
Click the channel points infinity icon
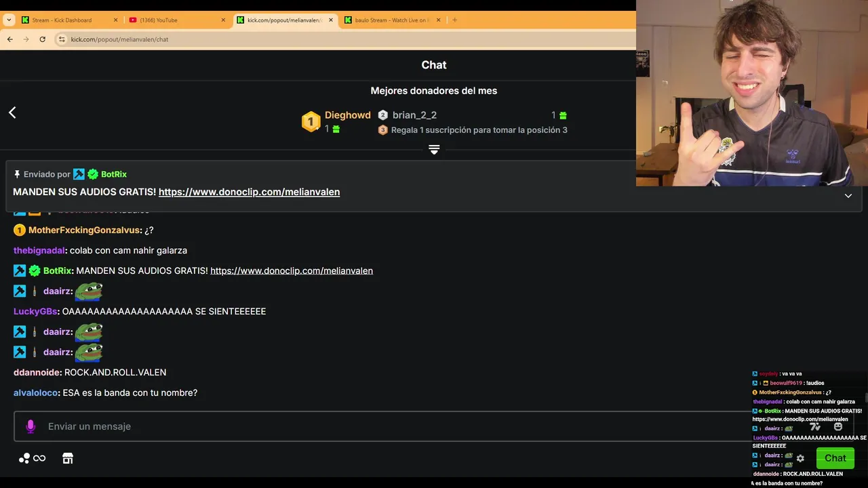click(x=32, y=459)
